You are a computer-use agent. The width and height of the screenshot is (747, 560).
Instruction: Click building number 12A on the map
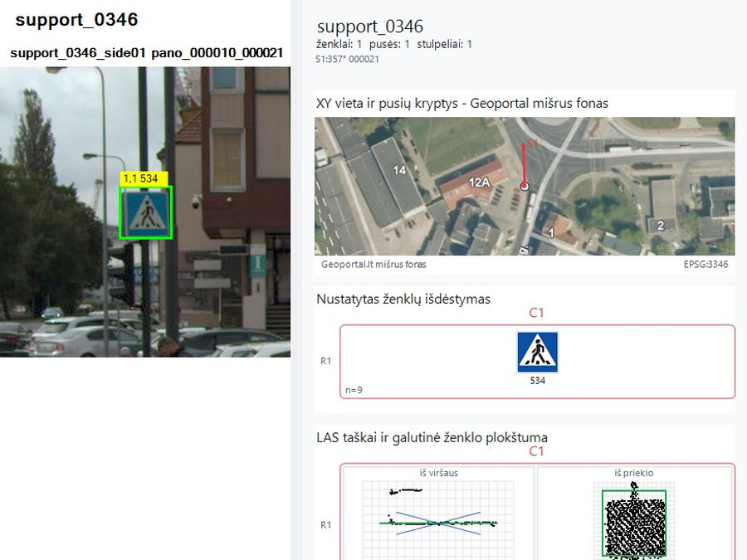pos(479,183)
